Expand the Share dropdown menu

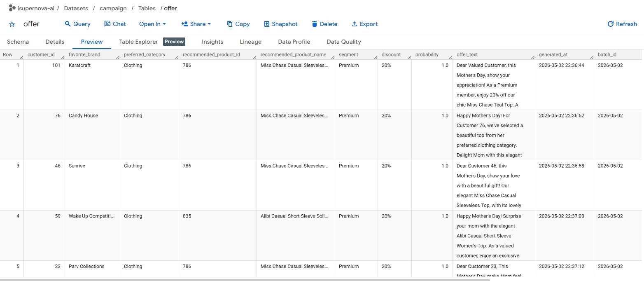click(196, 24)
